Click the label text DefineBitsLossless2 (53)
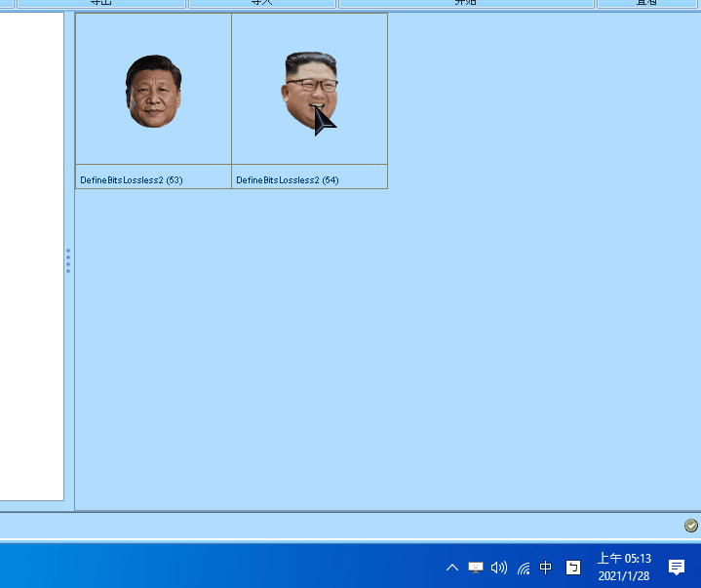701x588 pixels. pos(132,180)
